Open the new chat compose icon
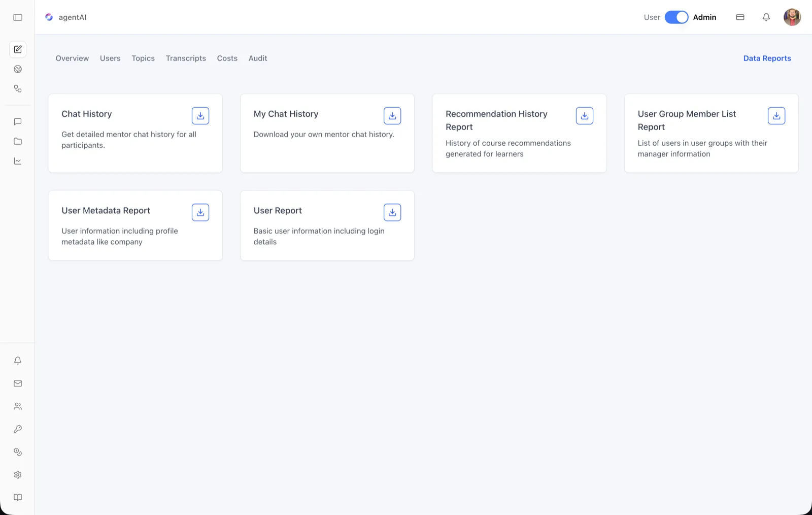812x515 pixels. coord(18,49)
